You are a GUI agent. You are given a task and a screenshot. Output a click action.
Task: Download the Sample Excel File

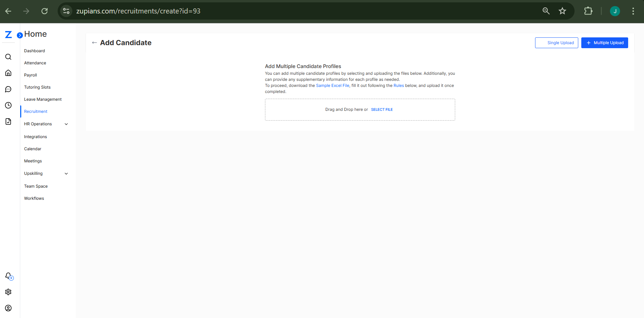click(x=332, y=85)
